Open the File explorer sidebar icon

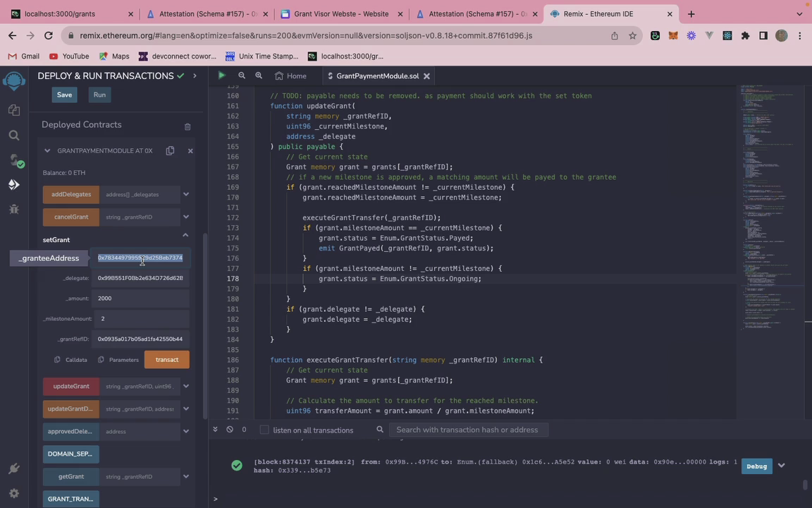point(14,110)
